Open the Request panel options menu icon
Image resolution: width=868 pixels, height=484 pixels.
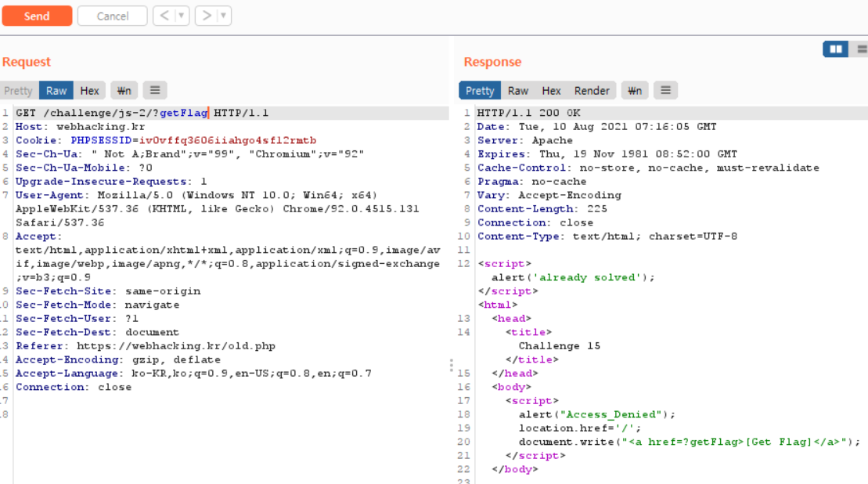[x=155, y=90]
